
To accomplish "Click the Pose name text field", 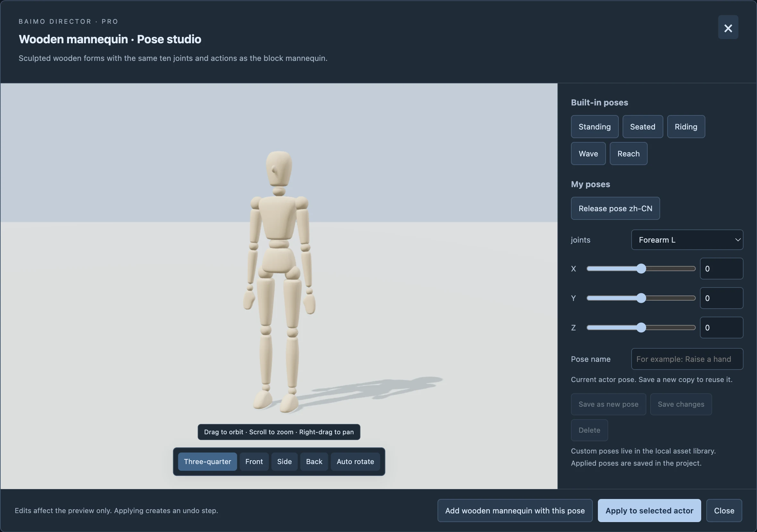I will pyautogui.click(x=687, y=359).
